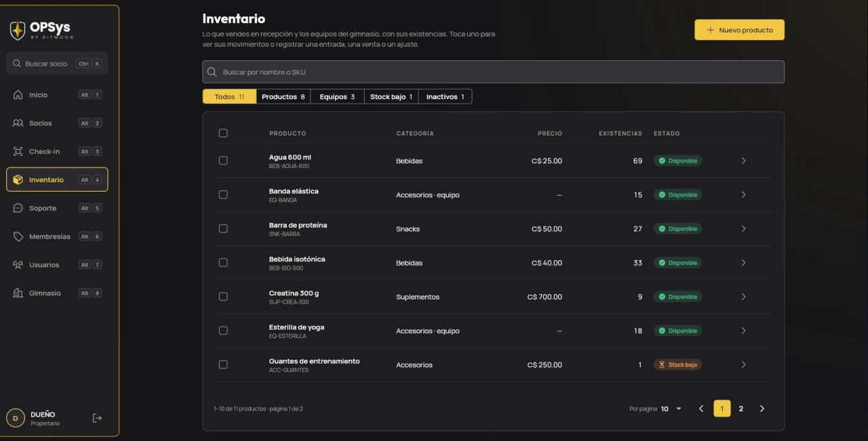Open Guantes de entrenamiento details chevron
The width and height of the screenshot is (868, 441).
click(743, 364)
